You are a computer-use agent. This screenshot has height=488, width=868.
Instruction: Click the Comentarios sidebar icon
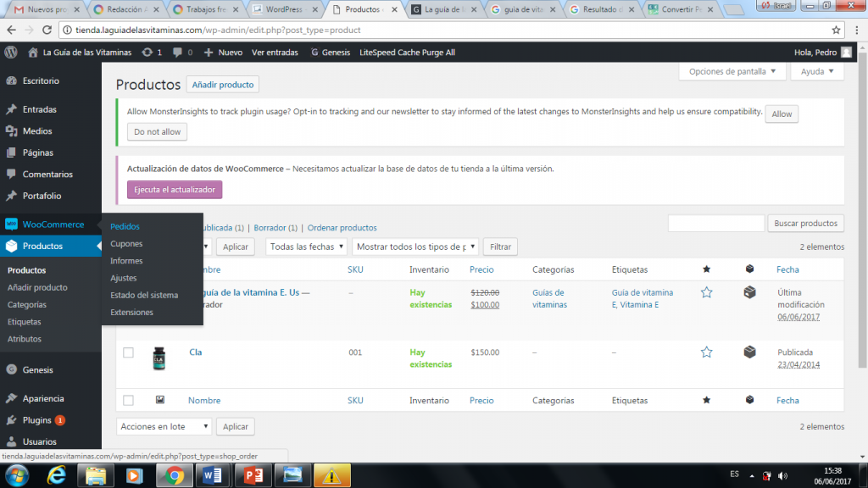[12, 175]
